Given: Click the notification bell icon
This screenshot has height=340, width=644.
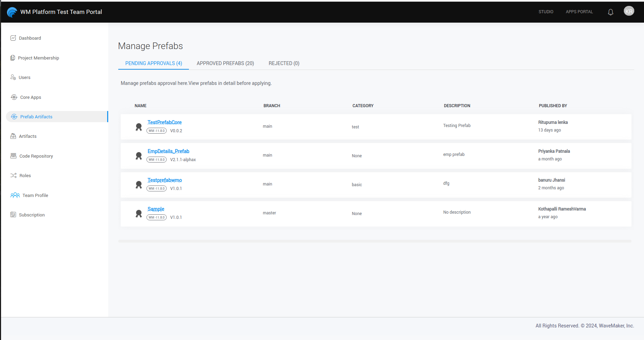Looking at the screenshot, I should (610, 12).
